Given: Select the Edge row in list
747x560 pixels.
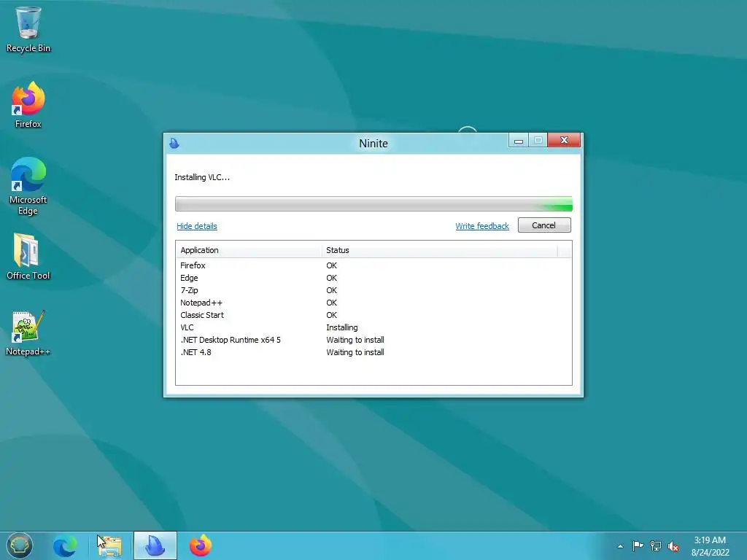Looking at the screenshot, I should tap(373, 278).
